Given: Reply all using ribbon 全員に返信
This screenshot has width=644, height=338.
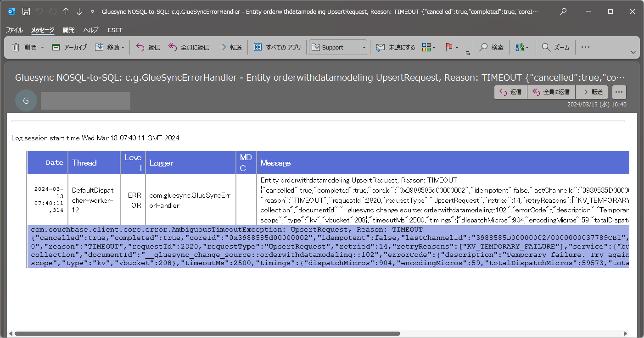Looking at the screenshot, I should pyautogui.click(x=189, y=47).
